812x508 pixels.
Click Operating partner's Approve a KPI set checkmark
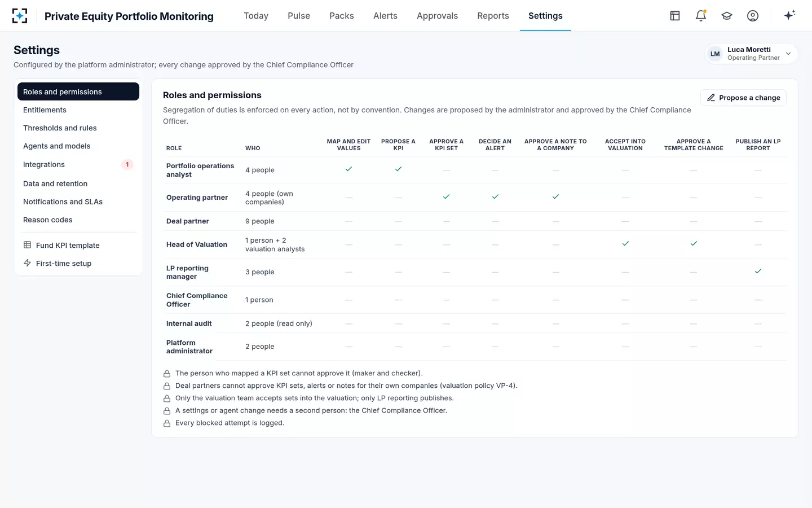click(x=446, y=196)
